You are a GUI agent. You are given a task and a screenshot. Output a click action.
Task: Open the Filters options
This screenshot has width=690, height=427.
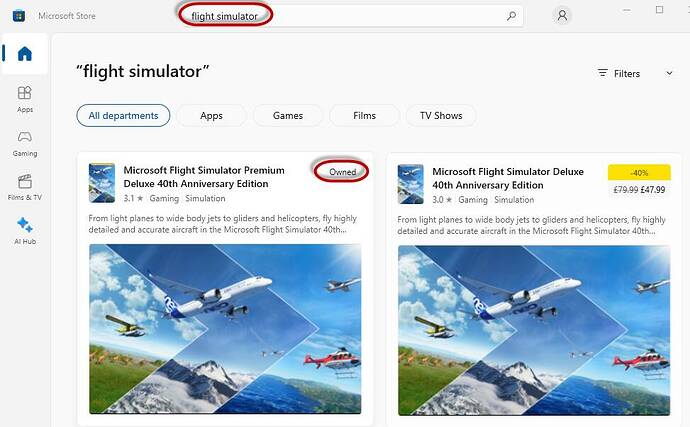pyautogui.click(x=619, y=73)
